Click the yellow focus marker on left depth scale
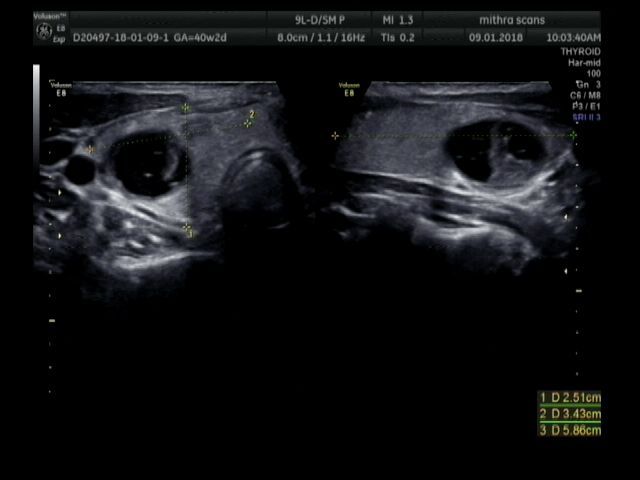Image resolution: width=640 pixels, height=480 pixels. pyautogui.click(x=52, y=320)
